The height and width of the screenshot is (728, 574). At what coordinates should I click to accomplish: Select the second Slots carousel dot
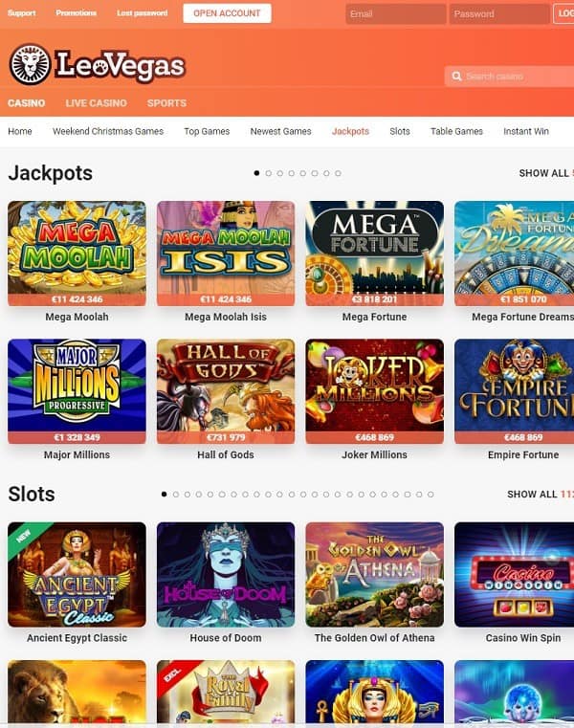175,495
